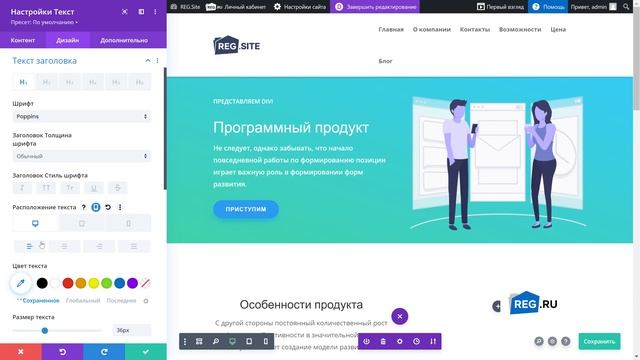
Task: Confirm settings with green checkmark
Action: [146, 352]
